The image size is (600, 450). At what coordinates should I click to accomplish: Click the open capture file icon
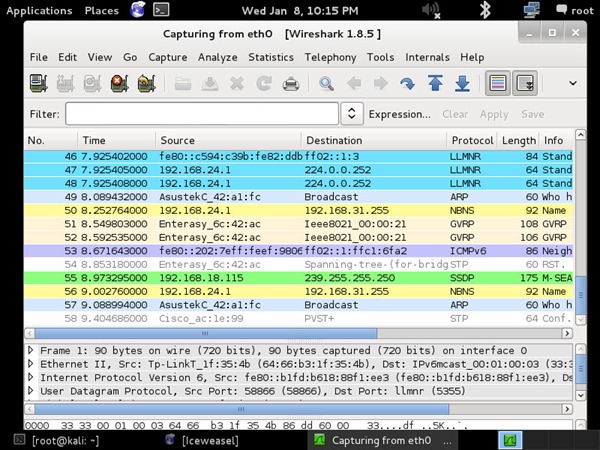pos(183,83)
